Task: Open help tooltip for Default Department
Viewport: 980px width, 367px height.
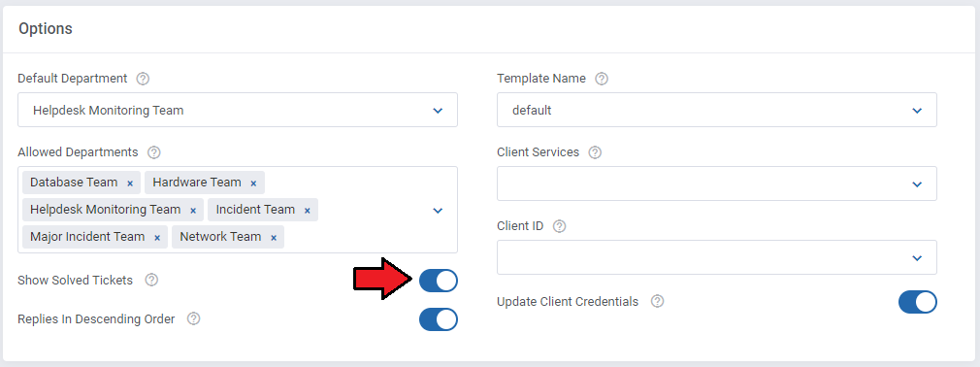Action: 144,79
